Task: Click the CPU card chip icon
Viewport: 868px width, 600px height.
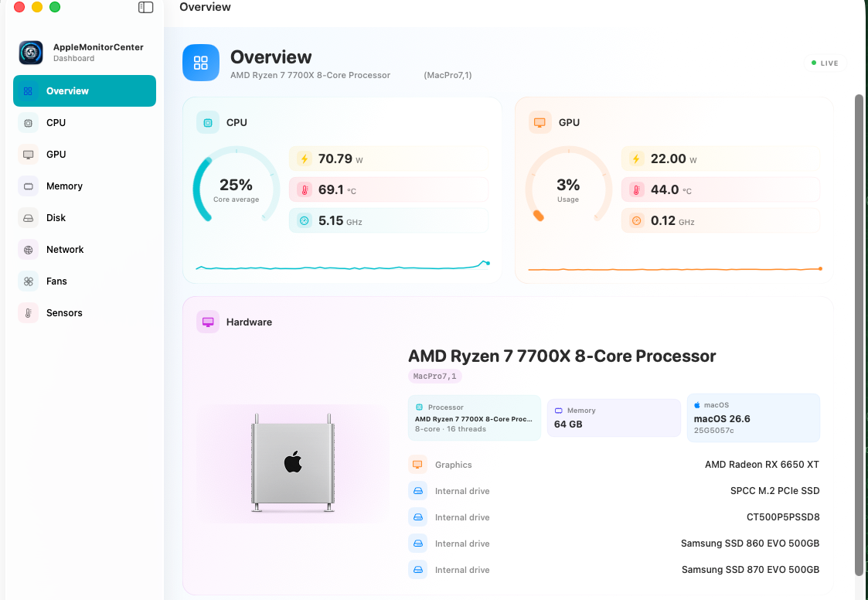Action: 208,122
